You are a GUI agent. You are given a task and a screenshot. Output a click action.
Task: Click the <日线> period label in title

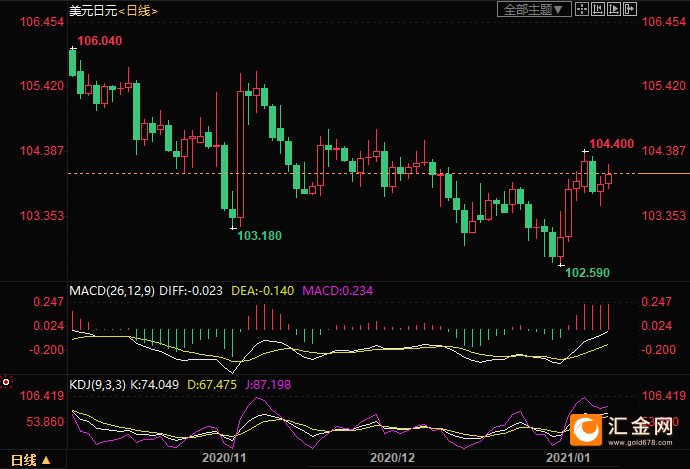point(138,11)
